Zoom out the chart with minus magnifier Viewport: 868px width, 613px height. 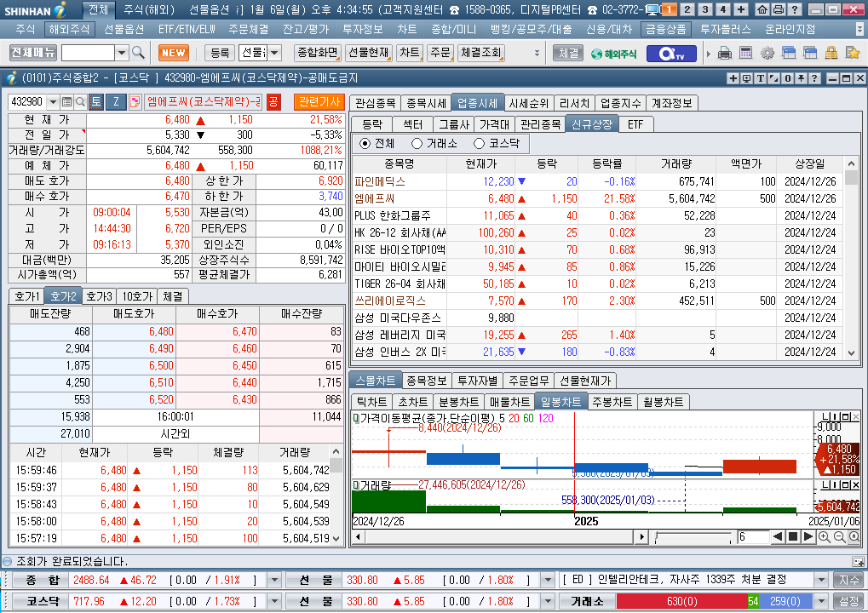click(x=839, y=536)
